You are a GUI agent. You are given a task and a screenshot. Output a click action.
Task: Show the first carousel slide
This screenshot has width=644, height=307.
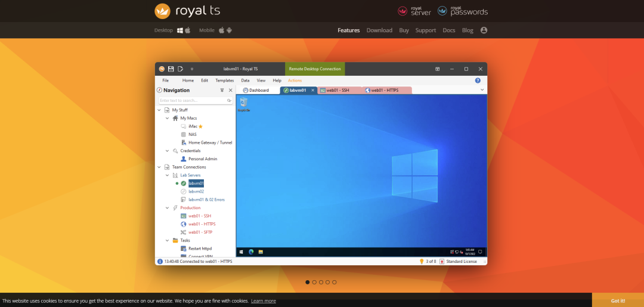308,283
